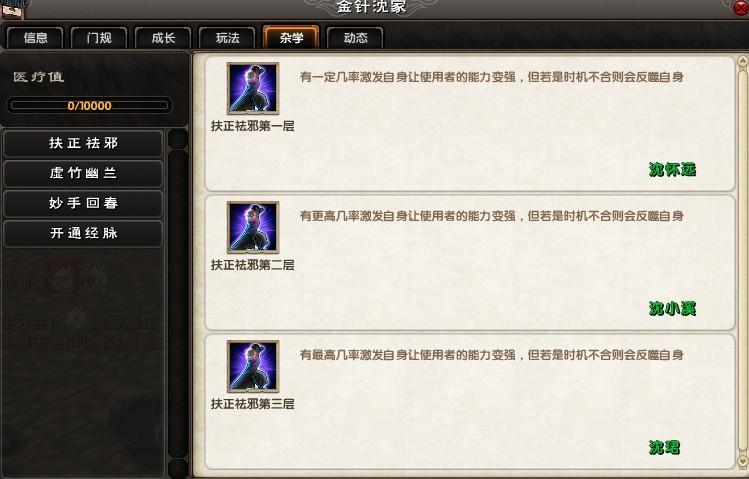This screenshot has height=479, width=749.
Task: Select the 扶正祛邪 skill button
Action: 83,143
